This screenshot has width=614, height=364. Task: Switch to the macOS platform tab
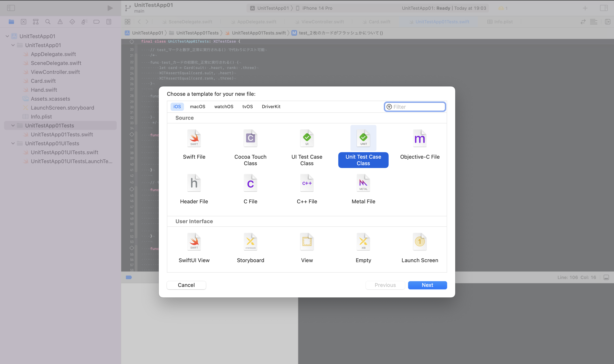tap(198, 107)
